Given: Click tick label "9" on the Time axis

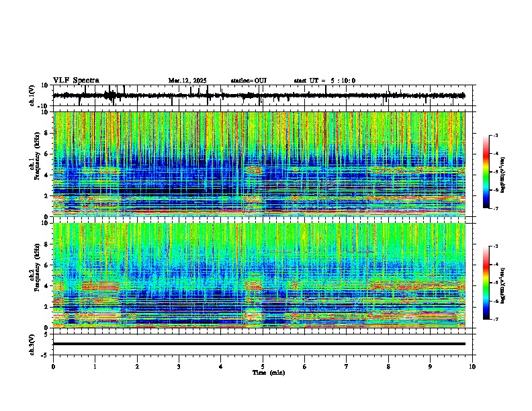Looking at the screenshot, I should click(x=430, y=367).
